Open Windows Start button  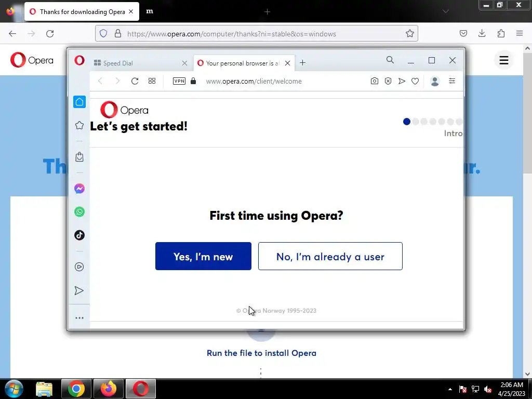tap(14, 389)
